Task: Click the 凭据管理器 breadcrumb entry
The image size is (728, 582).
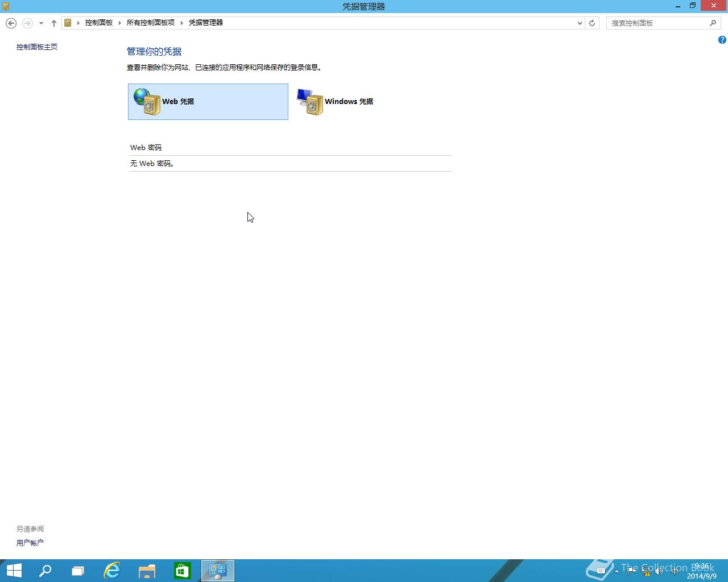Action: point(206,23)
